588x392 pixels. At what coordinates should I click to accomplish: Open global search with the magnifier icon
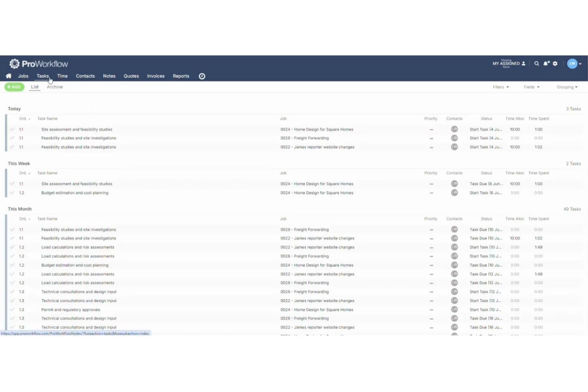point(537,64)
